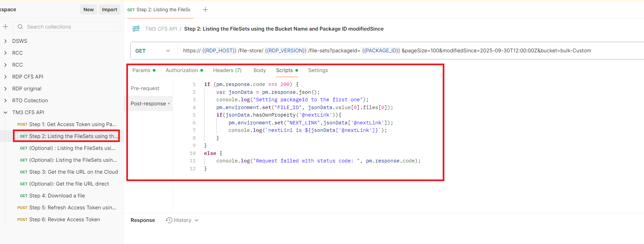
Task: Click the plus icon to add a collection
Action: (5, 27)
